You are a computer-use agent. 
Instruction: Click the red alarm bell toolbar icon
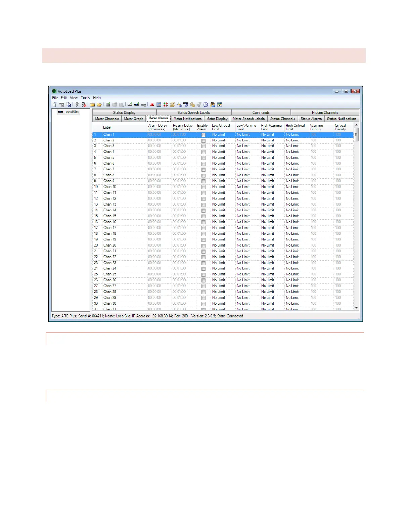tap(152, 104)
